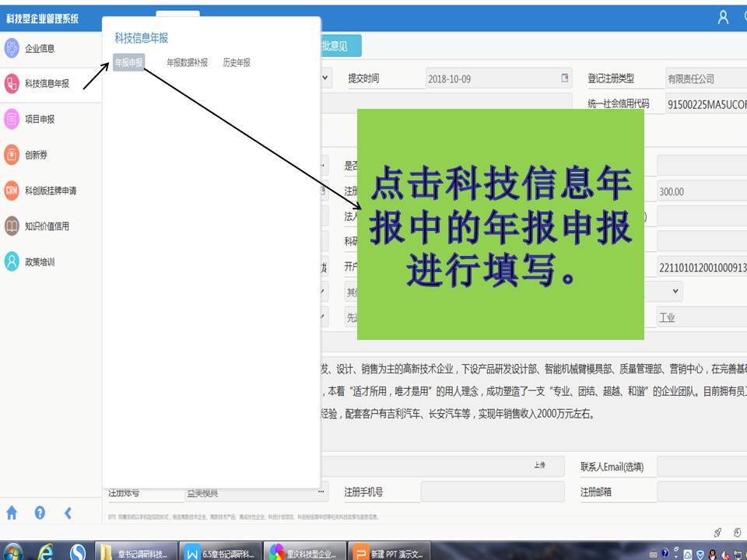Expand the dropdown arrow left of 提交时间
Screen dimensions: 747x560
point(325,78)
